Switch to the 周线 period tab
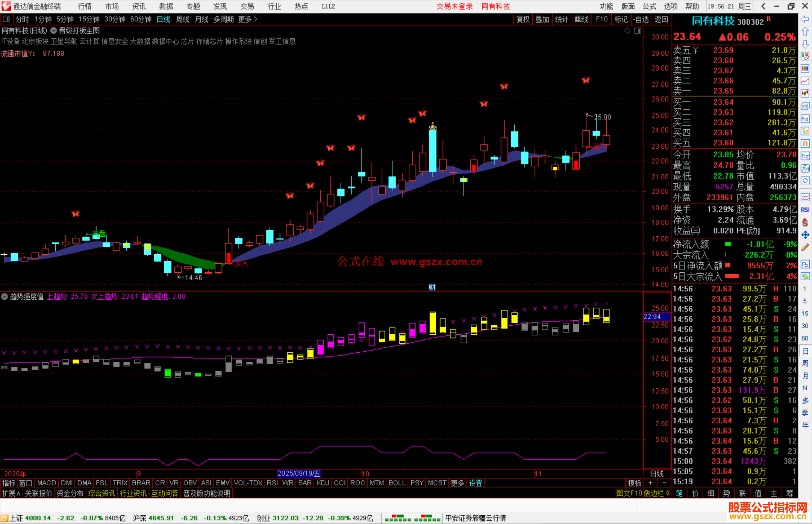Screen dimensions: 812x524 click(183, 19)
